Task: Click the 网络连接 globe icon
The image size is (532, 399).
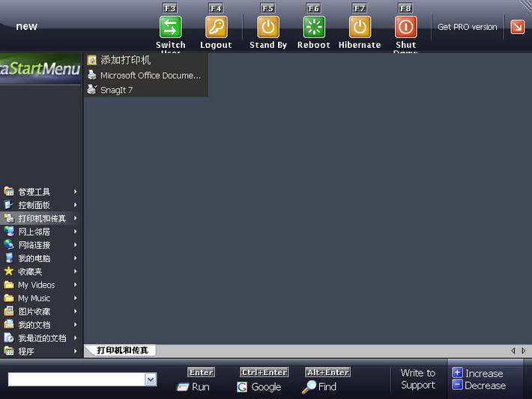Action: tap(9, 245)
